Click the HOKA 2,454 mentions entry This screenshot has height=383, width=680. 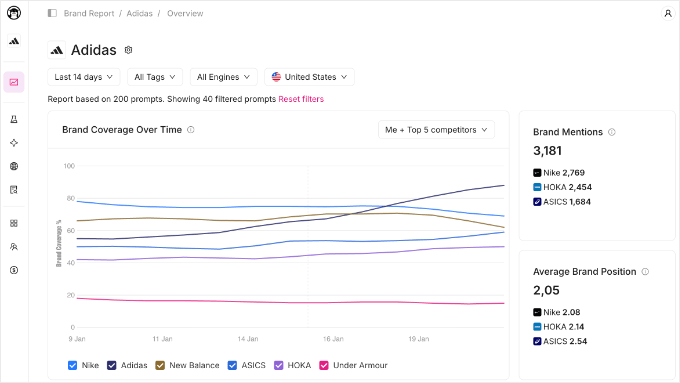click(562, 187)
